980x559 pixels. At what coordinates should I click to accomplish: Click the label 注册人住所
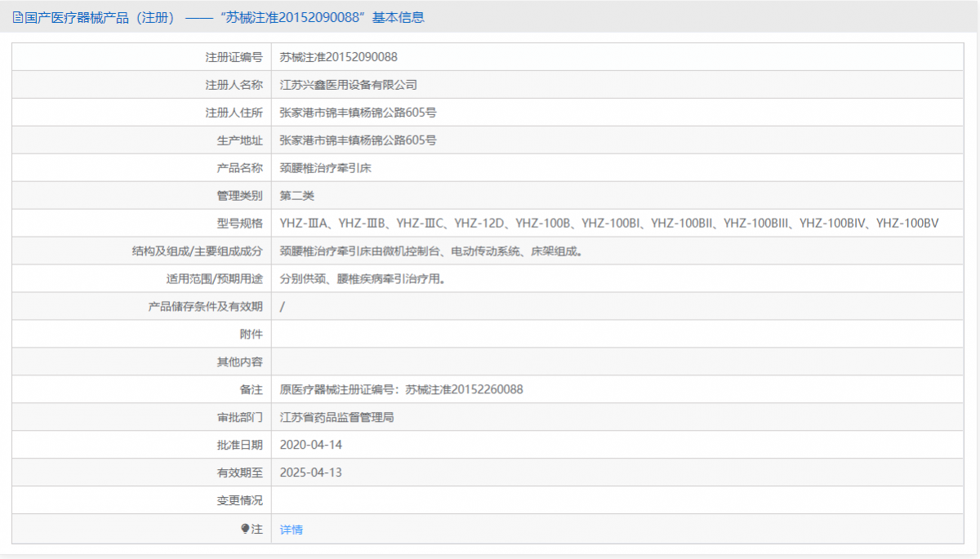(x=234, y=113)
